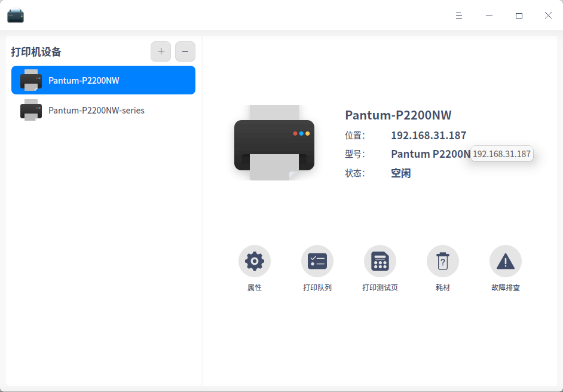The width and height of the screenshot is (563, 392).
Task: Click the 故障排查 label text
Action: pyautogui.click(x=505, y=287)
